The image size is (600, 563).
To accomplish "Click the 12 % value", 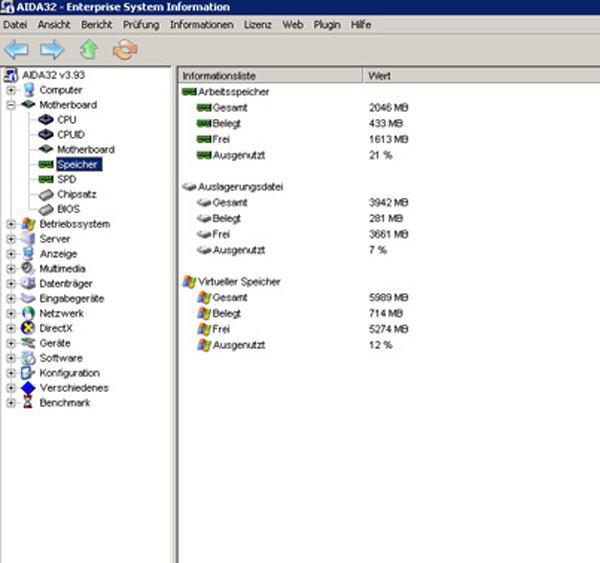I will (381, 345).
